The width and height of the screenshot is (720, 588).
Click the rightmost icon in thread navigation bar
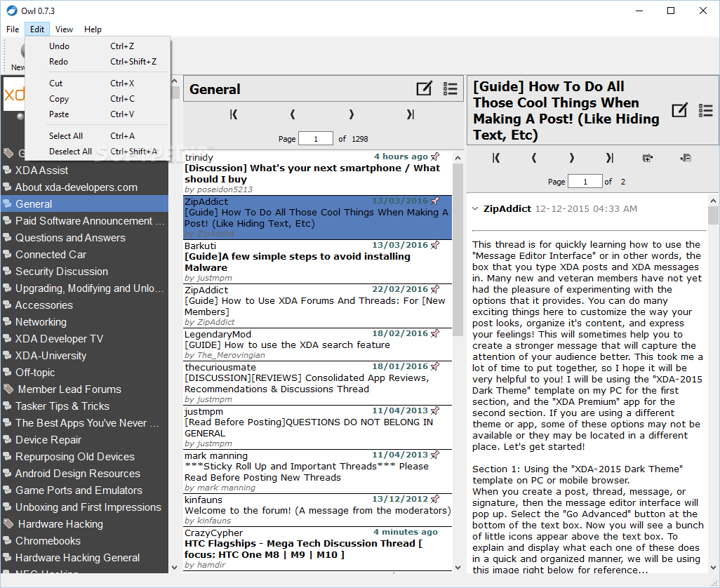pos(686,158)
